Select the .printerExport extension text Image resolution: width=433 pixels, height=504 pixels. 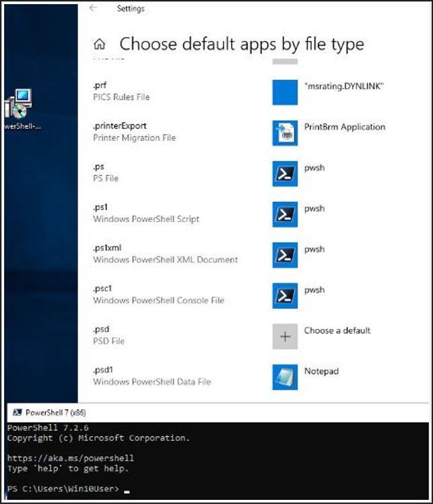(x=120, y=126)
